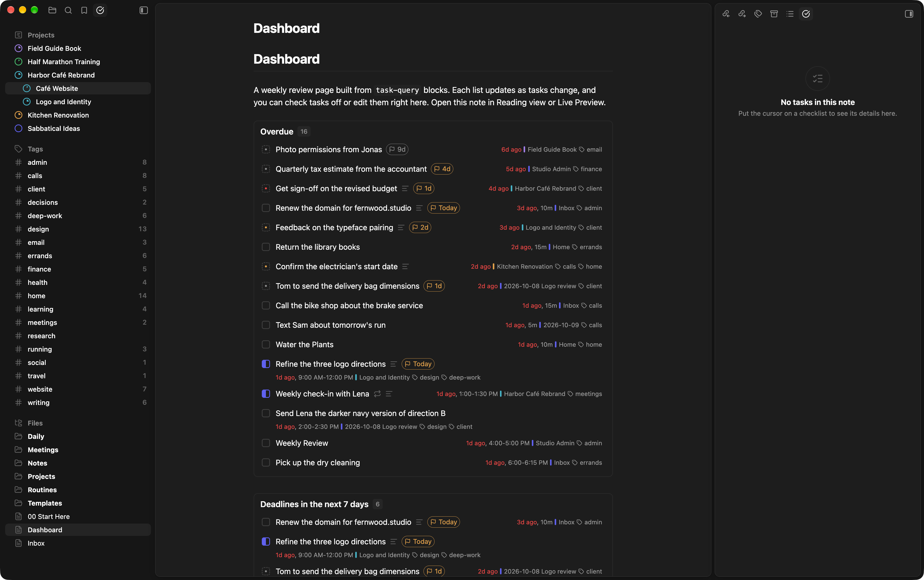Open the outline list icon in right panel
The height and width of the screenshot is (580, 924).
(x=790, y=14)
